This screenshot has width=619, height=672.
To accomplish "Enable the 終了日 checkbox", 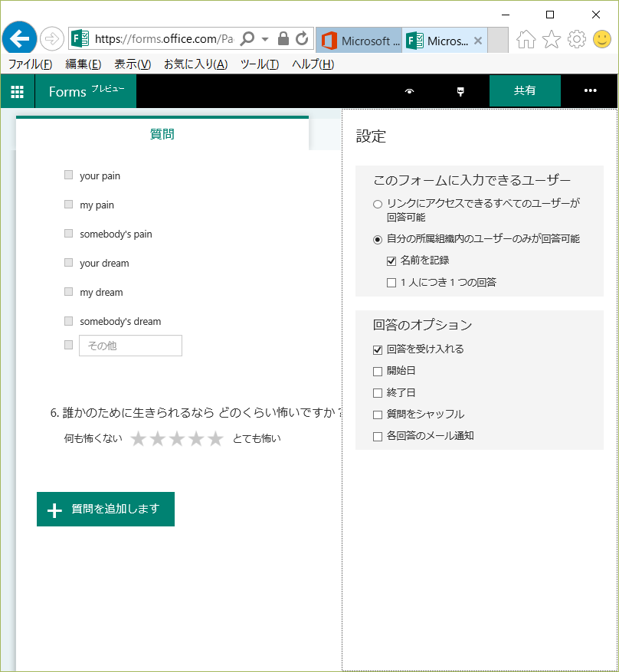I will pos(378,393).
